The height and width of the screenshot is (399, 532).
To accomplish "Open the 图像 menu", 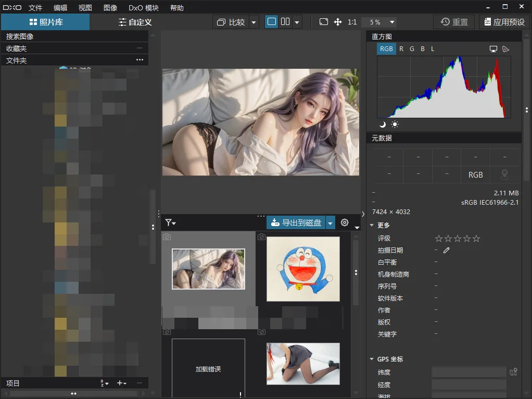I will pos(110,7).
